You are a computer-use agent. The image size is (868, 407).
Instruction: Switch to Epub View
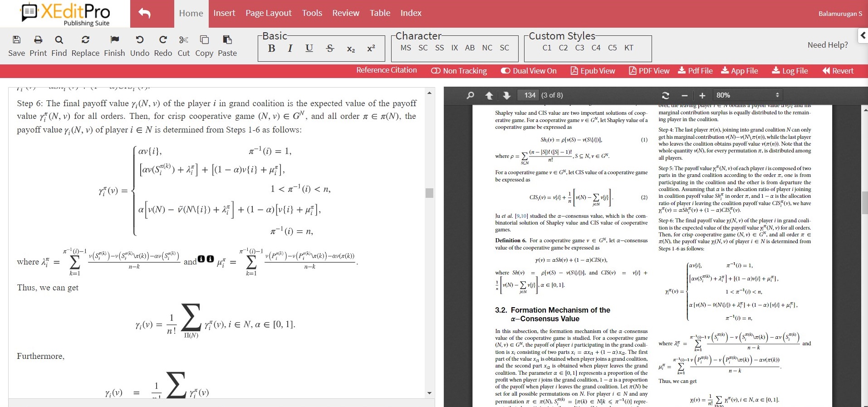pyautogui.click(x=593, y=71)
